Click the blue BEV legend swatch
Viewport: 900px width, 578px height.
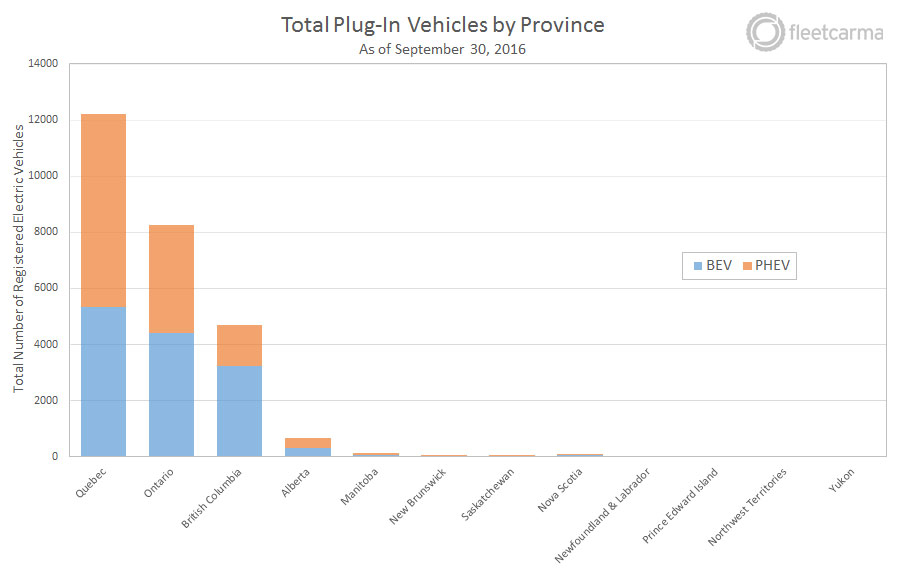(x=697, y=266)
